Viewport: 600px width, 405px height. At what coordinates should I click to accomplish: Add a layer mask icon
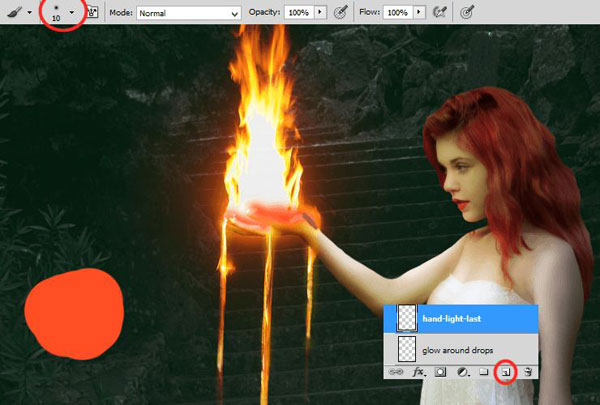pyautogui.click(x=440, y=372)
